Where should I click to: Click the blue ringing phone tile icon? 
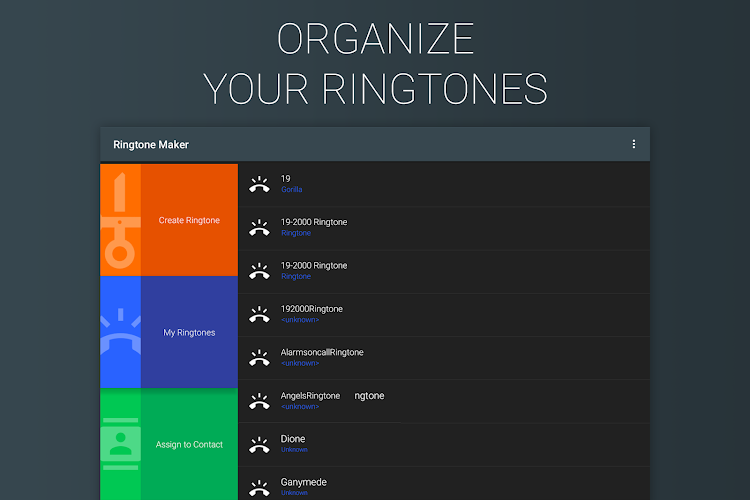coord(120,332)
